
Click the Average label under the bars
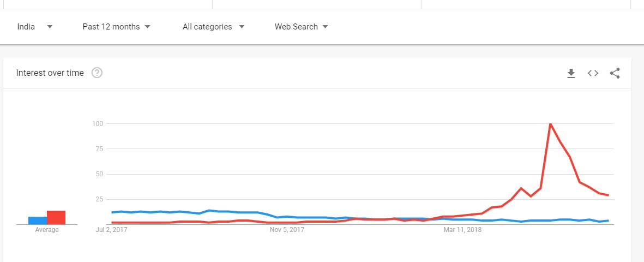coord(47,230)
